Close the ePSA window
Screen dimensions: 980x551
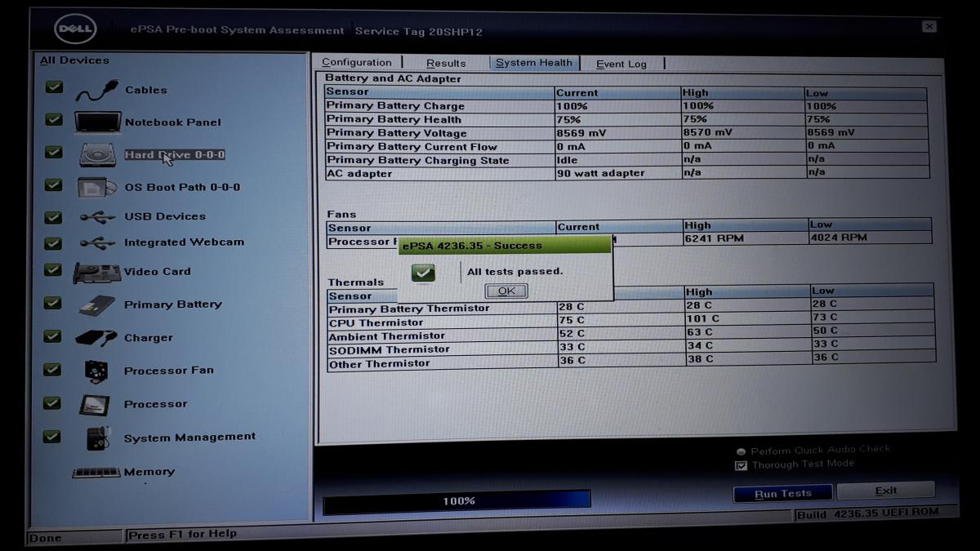[929, 26]
